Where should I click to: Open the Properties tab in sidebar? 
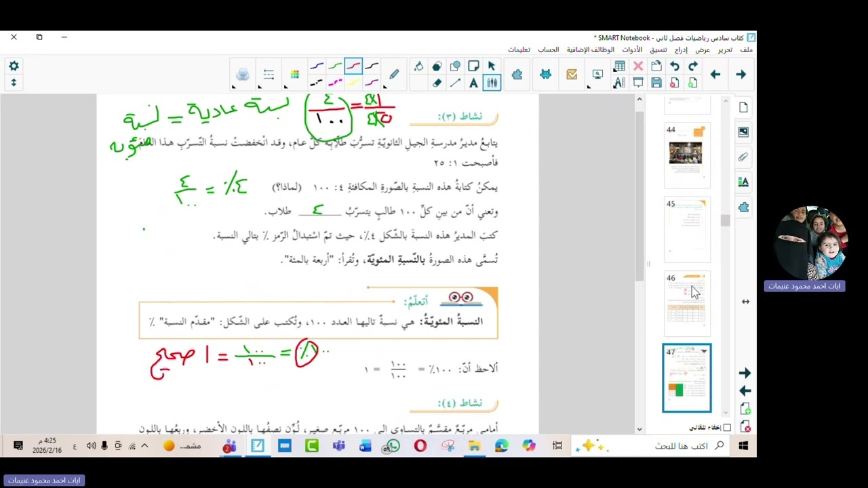pos(743,182)
